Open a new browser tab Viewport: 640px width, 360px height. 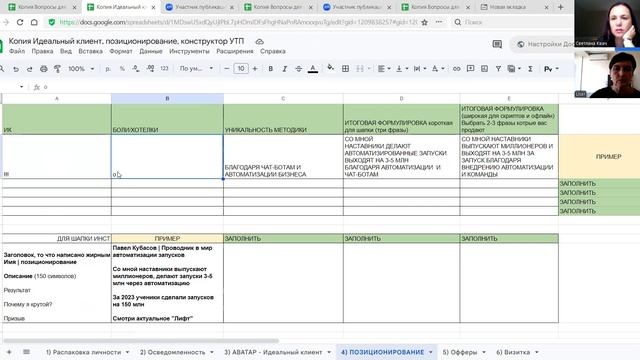560,7
